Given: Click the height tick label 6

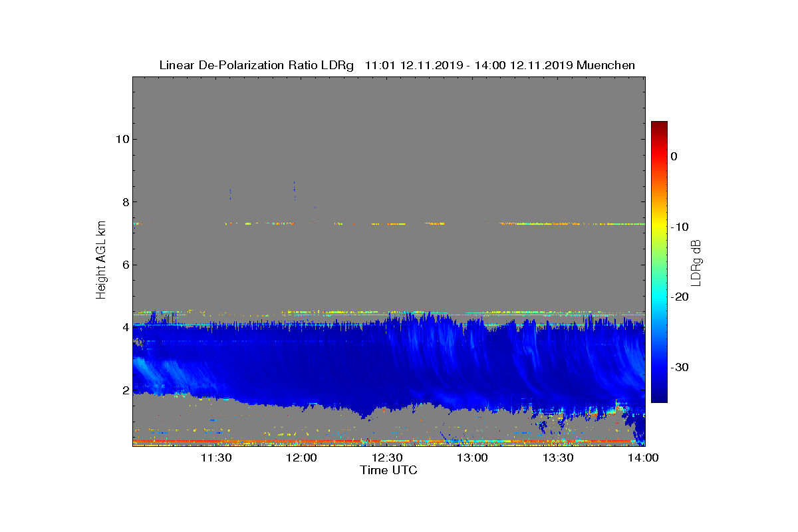Looking at the screenshot, I should tap(125, 265).
